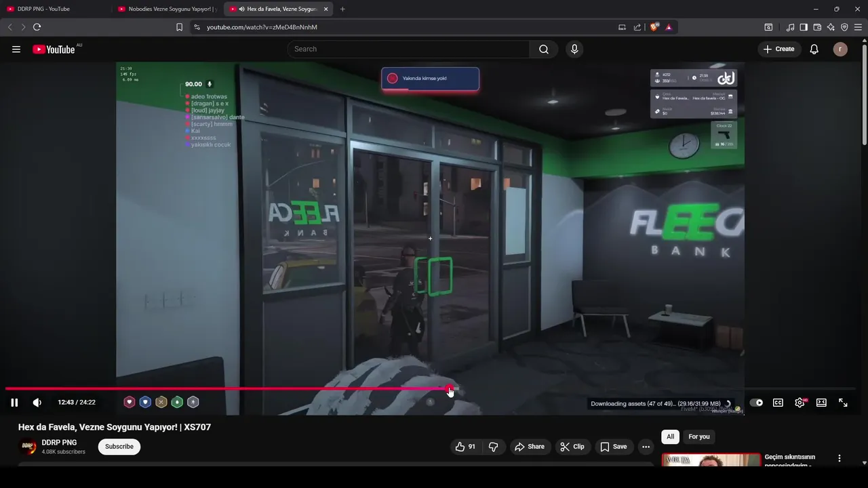Open the DDRP PNG channel avatar
Image resolution: width=868 pixels, height=488 pixels.
coord(28,447)
